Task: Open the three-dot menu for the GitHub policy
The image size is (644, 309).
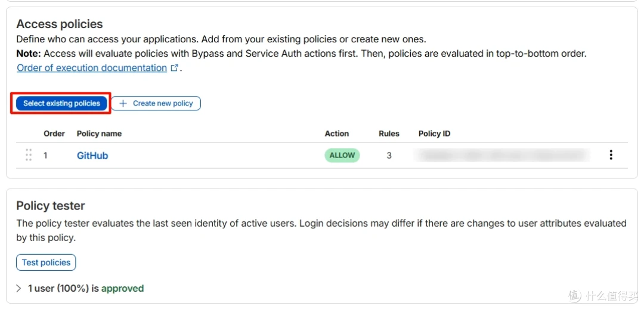Action: 611,155
